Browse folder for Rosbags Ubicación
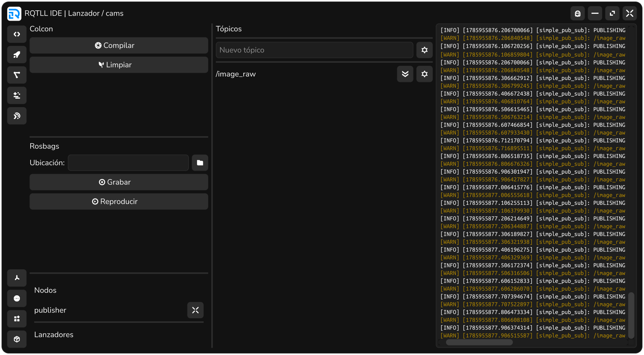644x355 pixels. click(200, 163)
